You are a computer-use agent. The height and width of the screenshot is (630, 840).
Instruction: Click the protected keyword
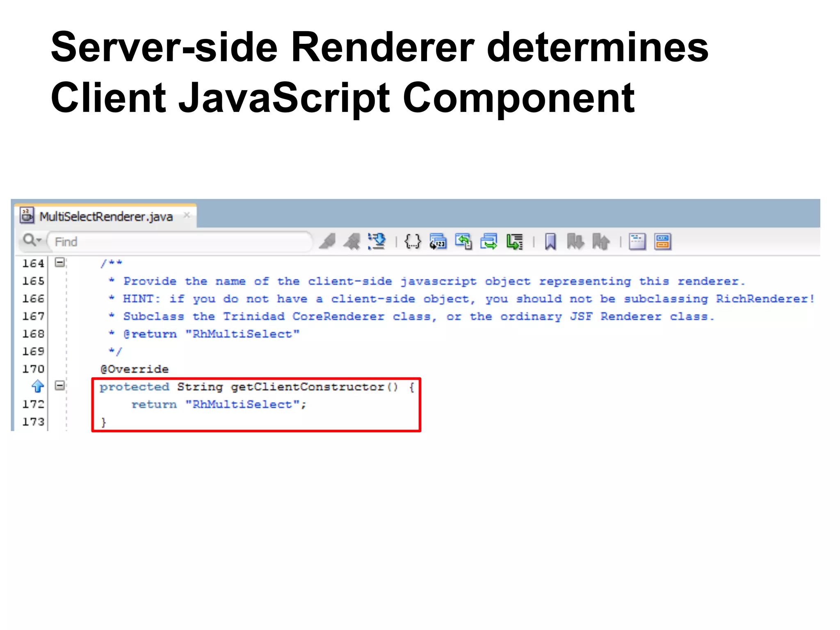tap(135, 387)
